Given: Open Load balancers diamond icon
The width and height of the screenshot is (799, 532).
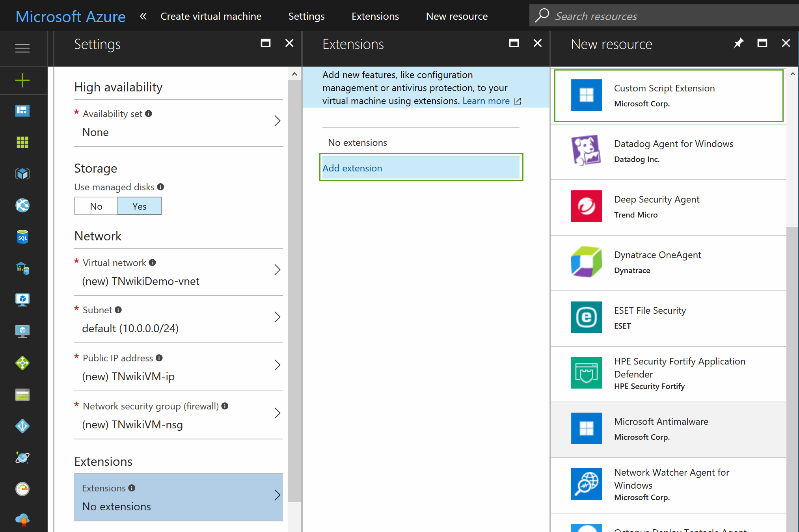Looking at the screenshot, I should [22, 363].
